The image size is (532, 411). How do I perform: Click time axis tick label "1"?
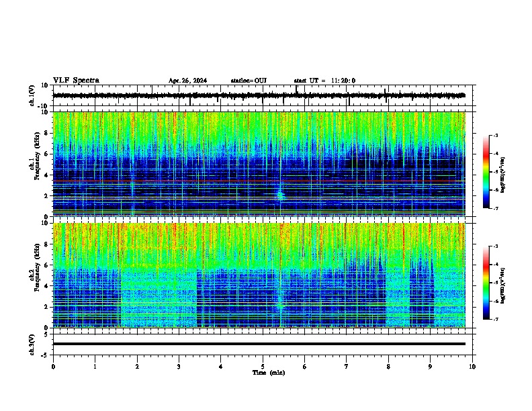click(x=95, y=367)
